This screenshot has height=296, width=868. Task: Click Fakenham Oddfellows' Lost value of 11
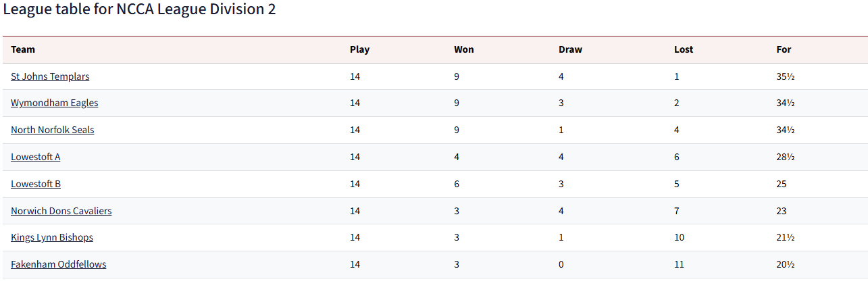[679, 264]
